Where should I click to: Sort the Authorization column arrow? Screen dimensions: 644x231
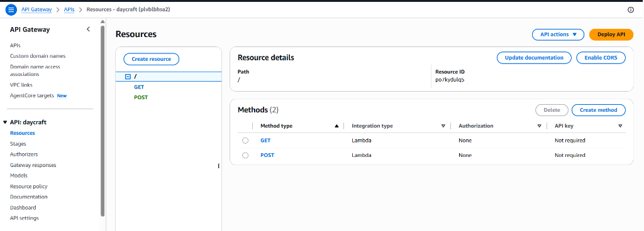[539, 126]
